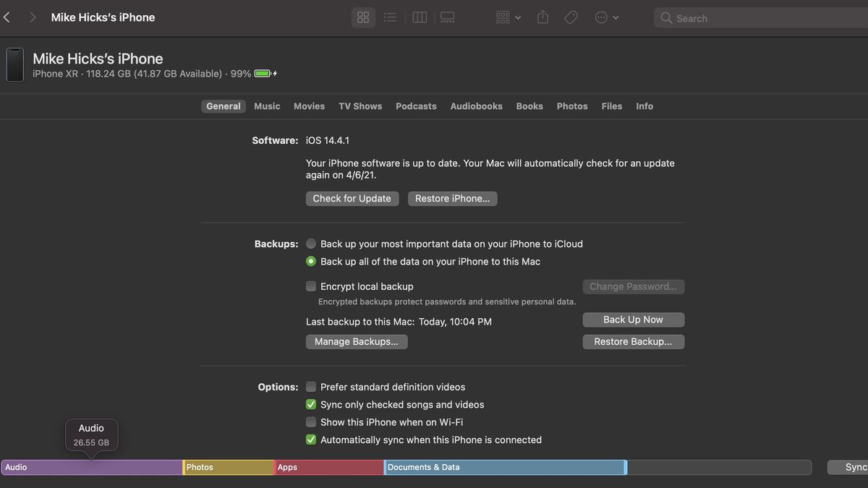The width and height of the screenshot is (868, 488).
Task: Select back up to this Mac option
Action: [311, 262]
